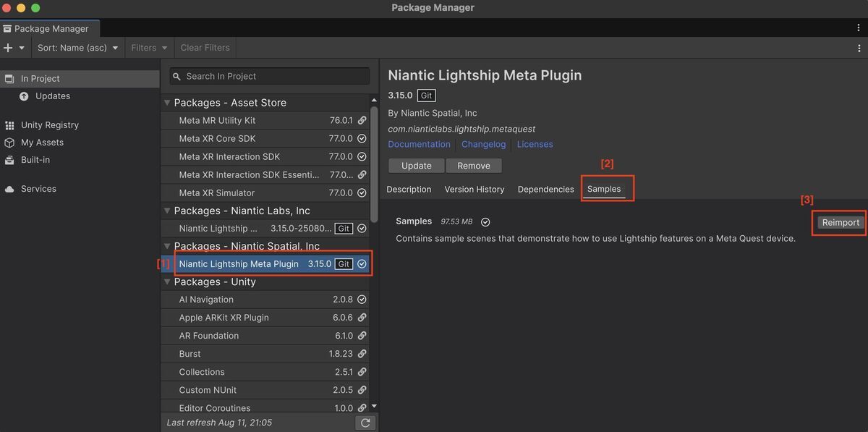Select Meta XR Interaction SDK package

(x=265, y=157)
